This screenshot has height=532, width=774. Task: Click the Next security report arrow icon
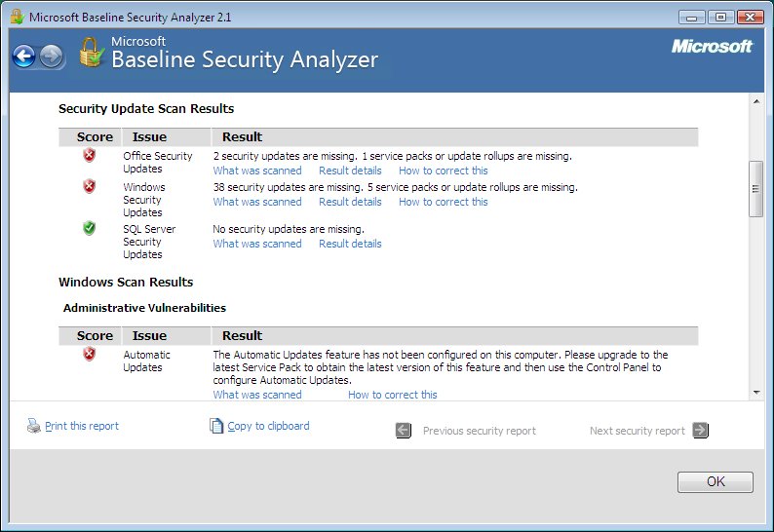[x=701, y=431]
